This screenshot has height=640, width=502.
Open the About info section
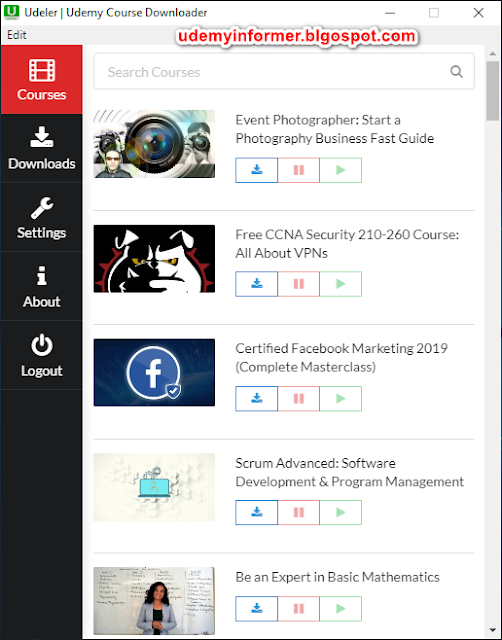pyautogui.click(x=41, y=286)
